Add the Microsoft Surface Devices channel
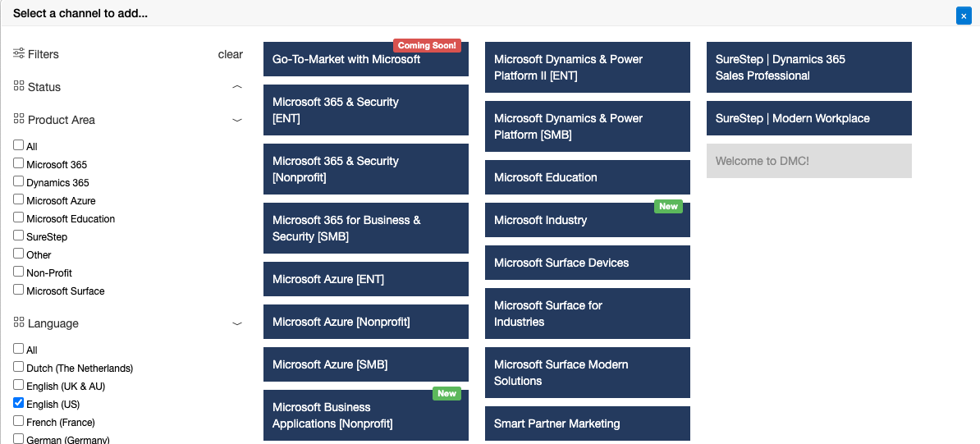Screen dimensions: 980x444 [587, 263]
